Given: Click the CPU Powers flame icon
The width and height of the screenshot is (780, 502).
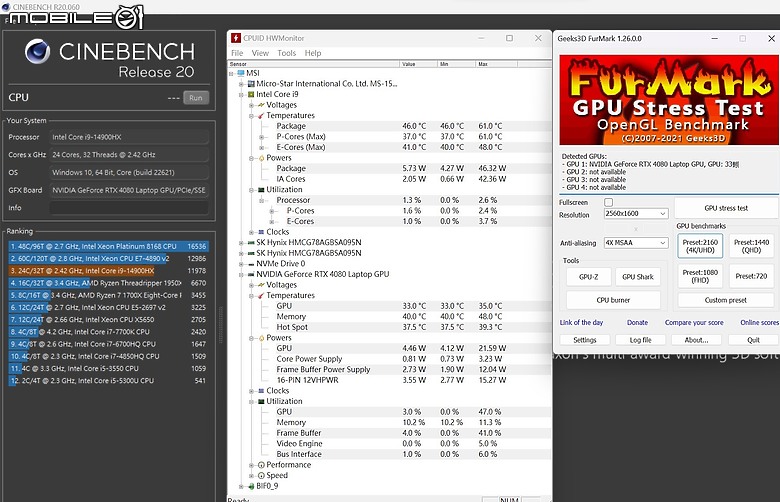Looking at the screenshot, I should pyautogui.click(x=261, y=158).
